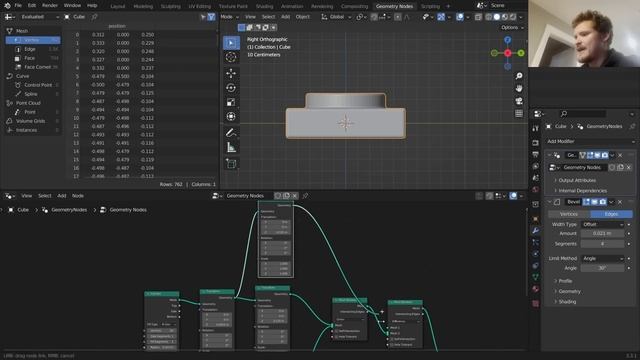Activate the Move tool
640x360 pixels.
[231, 73]
